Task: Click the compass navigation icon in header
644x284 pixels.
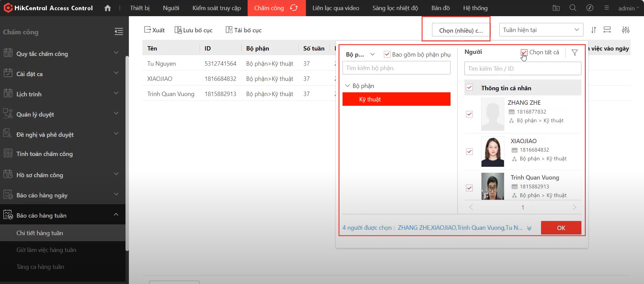Action: coord(589,8)
